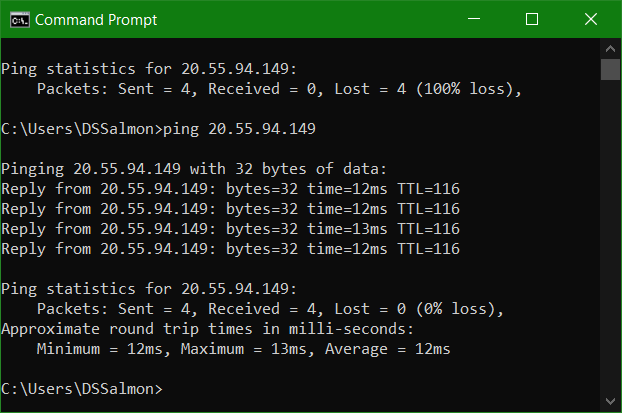Click the "Maximum = 13ms" value

point(246,349)
